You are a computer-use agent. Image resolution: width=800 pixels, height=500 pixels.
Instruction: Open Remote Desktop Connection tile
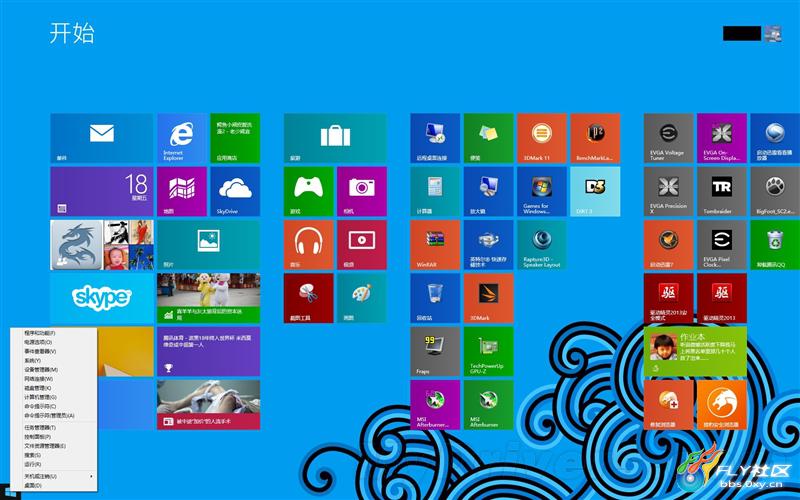click(435, 138)
